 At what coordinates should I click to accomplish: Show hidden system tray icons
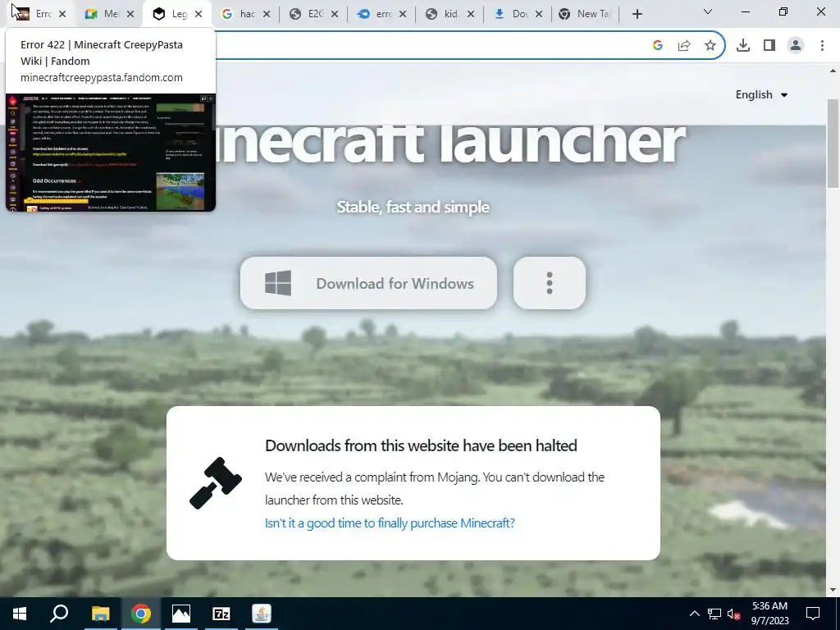tap(694, 614)
